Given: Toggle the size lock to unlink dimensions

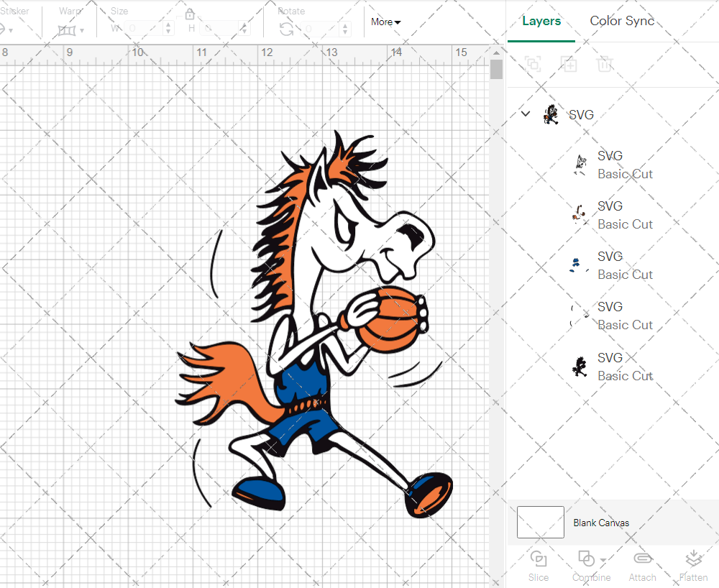Looking at the screenshot, I should click(x=189, y=14).
